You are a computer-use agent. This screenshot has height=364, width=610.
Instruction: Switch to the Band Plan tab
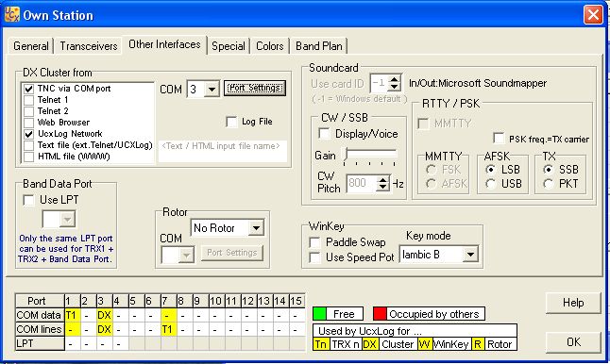click(318, 46)
